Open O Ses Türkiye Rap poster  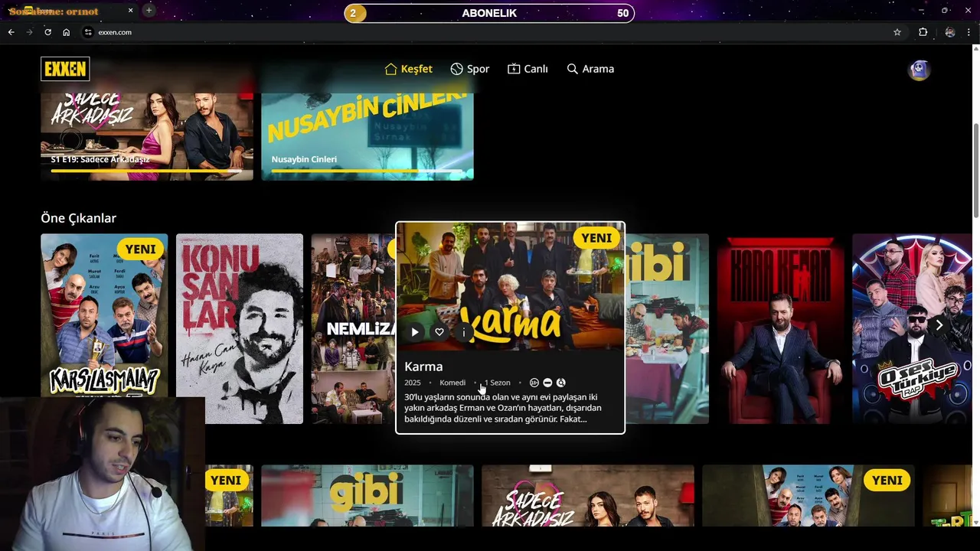912,328
